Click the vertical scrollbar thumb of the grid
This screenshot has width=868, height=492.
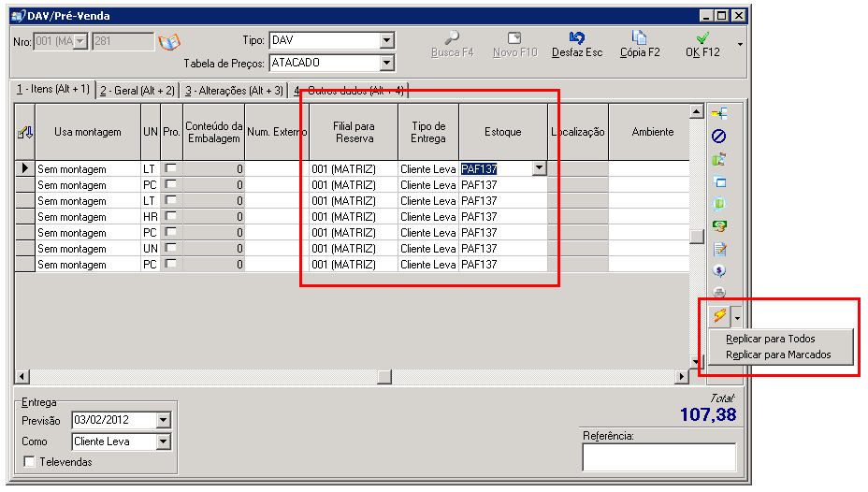[x=697, y=237]
